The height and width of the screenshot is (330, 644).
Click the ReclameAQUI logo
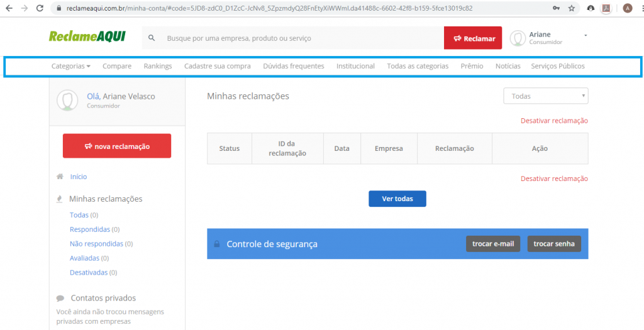tap(87, 36)
